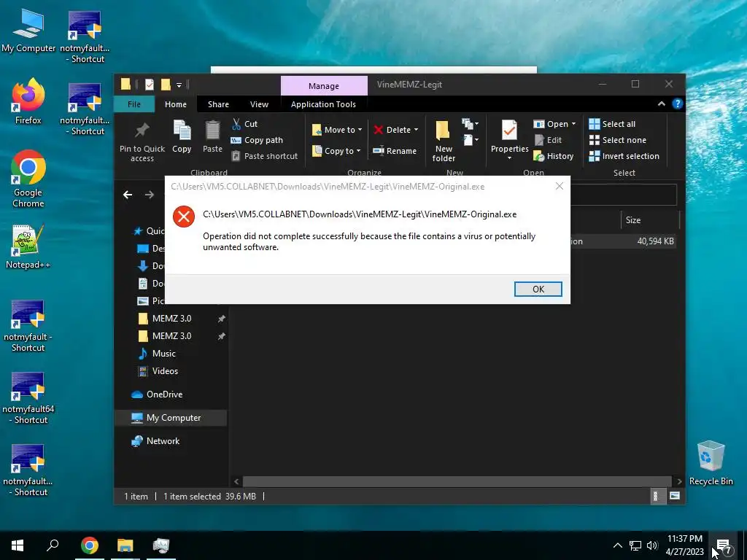Click the properties checkmark in title bar
The width and height of the screenshot is (747, 560).
[x=149, y=85]
